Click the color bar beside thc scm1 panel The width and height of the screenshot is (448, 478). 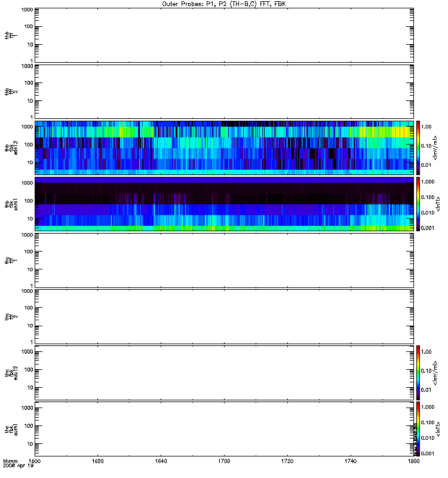(x=418, y=429)
